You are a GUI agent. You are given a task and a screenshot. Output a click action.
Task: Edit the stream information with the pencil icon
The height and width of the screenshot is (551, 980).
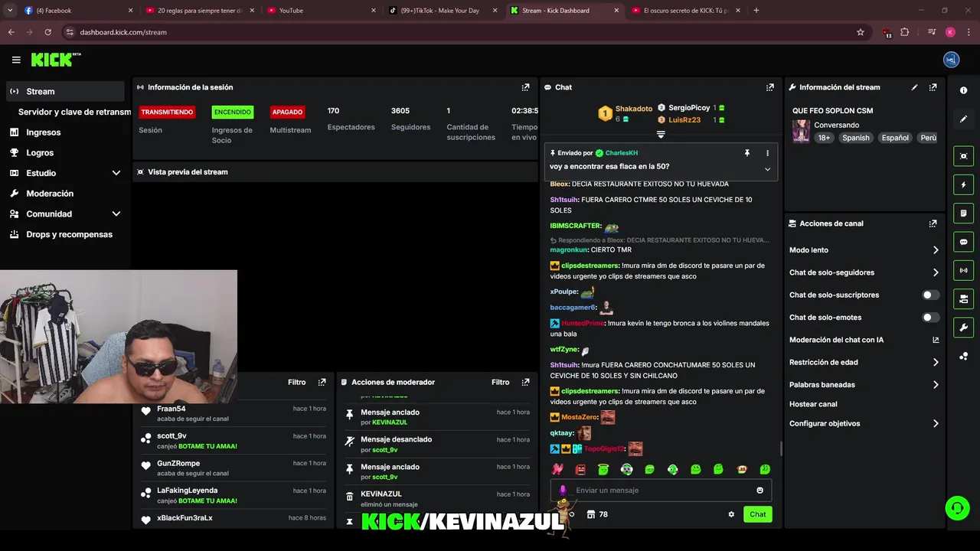pyautogui.click(x=914, y=87)
